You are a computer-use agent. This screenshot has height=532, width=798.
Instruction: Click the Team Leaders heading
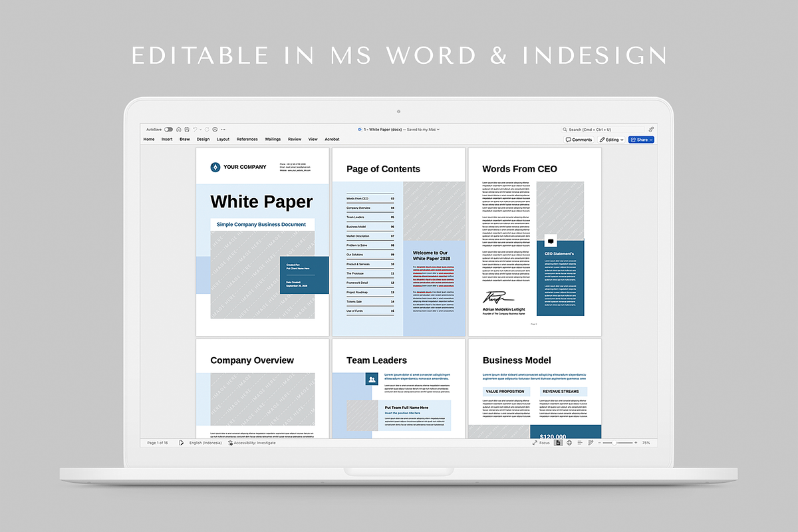[x=376, y=360]
